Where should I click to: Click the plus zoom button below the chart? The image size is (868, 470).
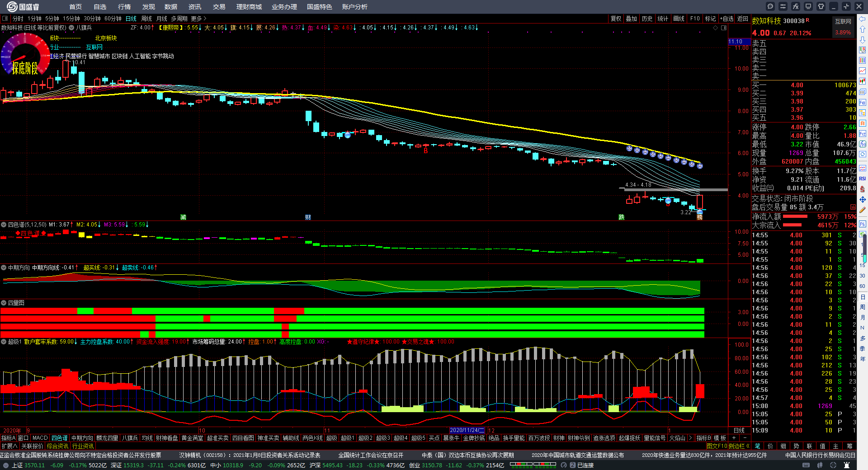[734, 438]
